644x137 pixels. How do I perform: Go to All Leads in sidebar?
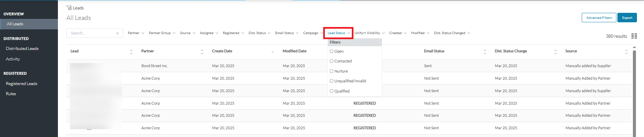29,24
